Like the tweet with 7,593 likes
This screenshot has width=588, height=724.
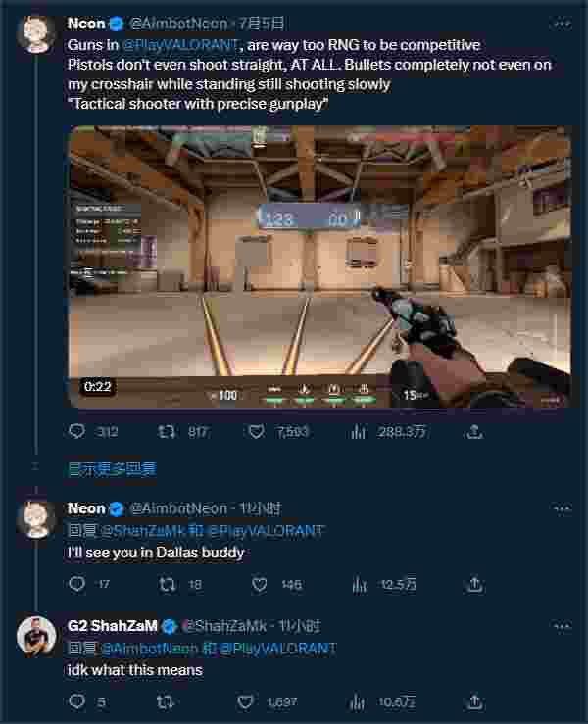pos(259,431)
